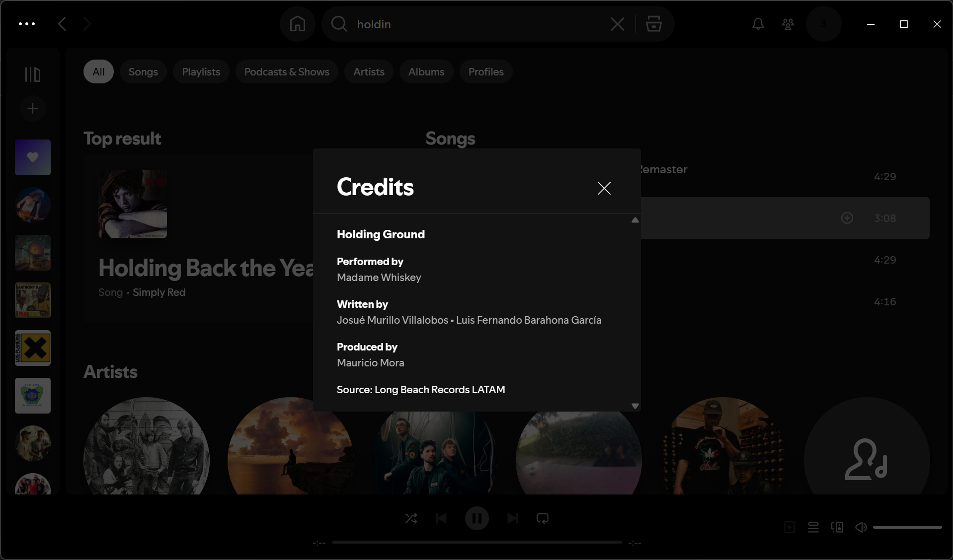Click the Holding Ground track title
953x560 pixels.
[381, 234]
